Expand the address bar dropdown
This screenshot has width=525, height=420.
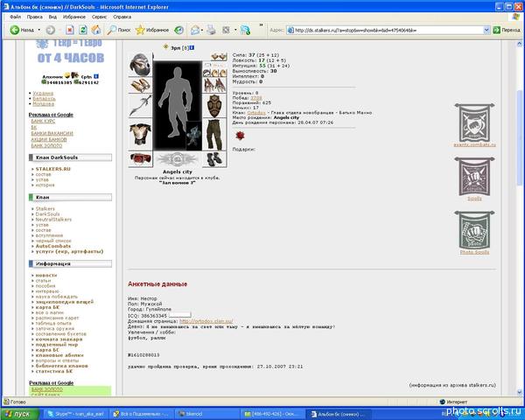486,30
